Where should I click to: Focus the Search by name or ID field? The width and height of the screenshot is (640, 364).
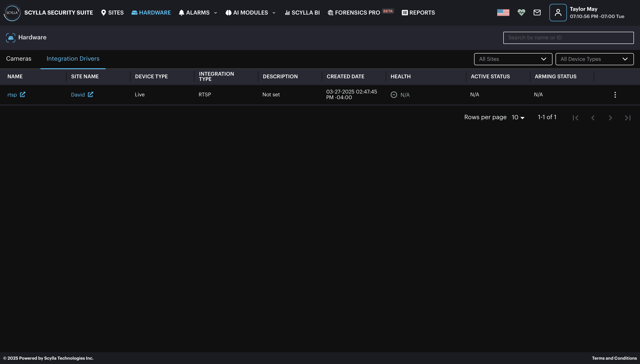(568, 38)
